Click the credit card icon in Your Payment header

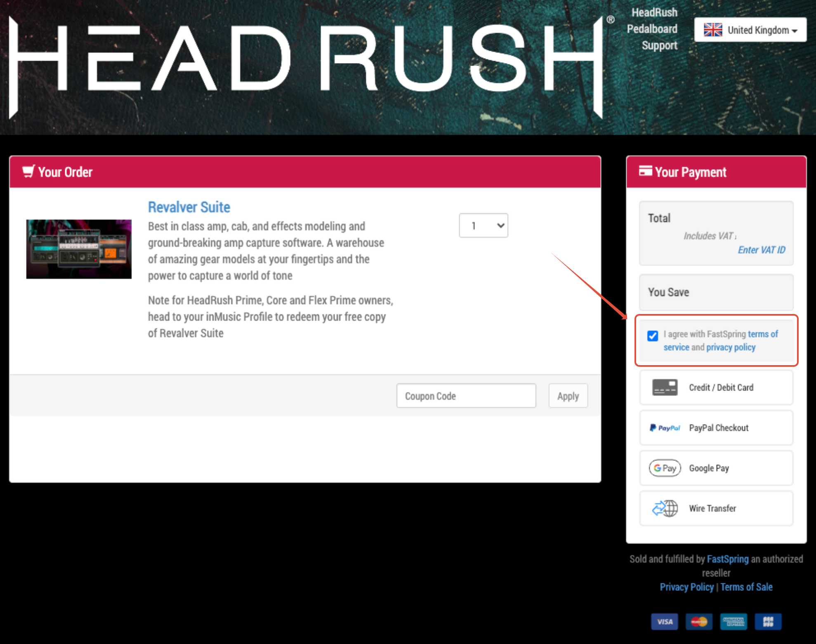645,171
